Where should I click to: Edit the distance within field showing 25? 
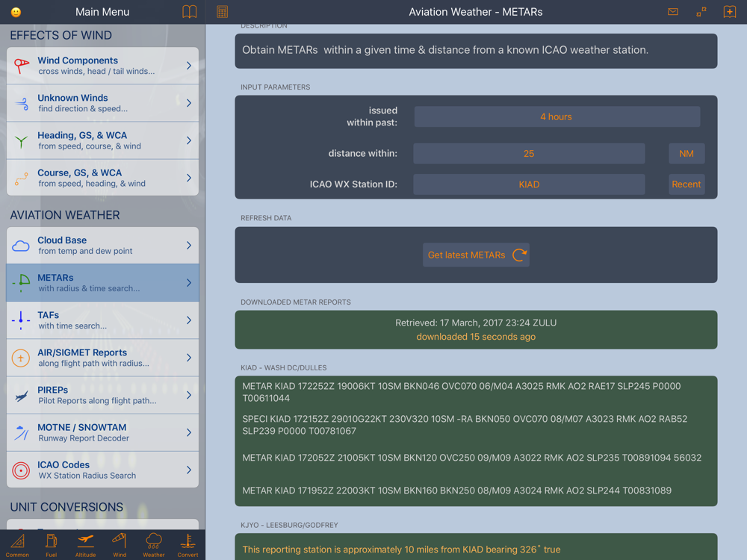(x=529, y=153)
